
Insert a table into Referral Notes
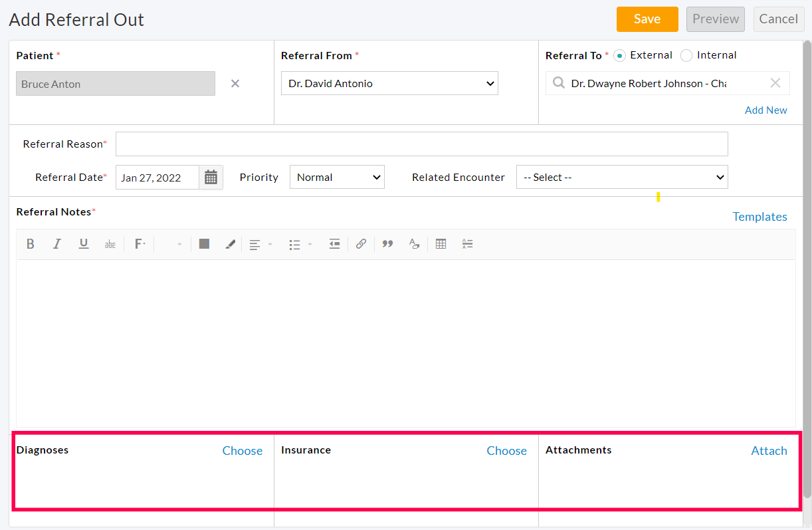click(x=441, y=243)
